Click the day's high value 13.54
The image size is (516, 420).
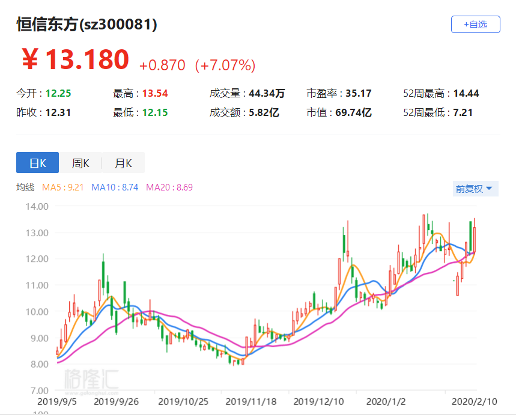click(x=155, y=93)
